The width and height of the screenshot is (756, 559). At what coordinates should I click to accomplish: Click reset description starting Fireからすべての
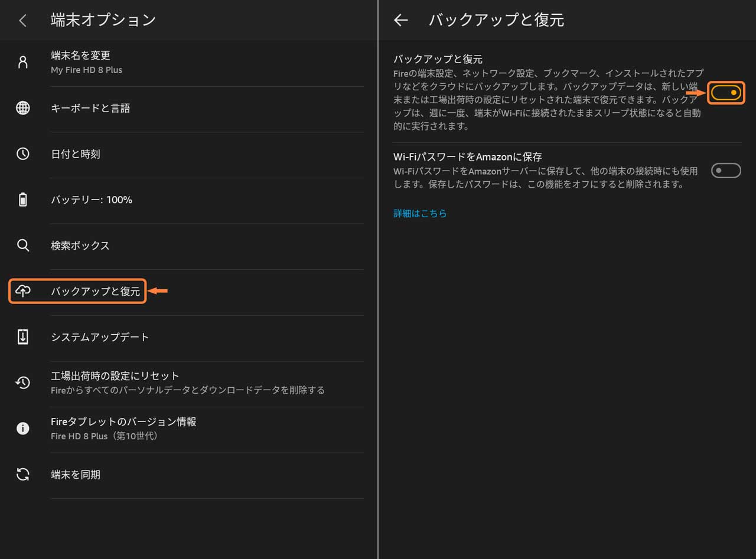(x=188, y=390)
